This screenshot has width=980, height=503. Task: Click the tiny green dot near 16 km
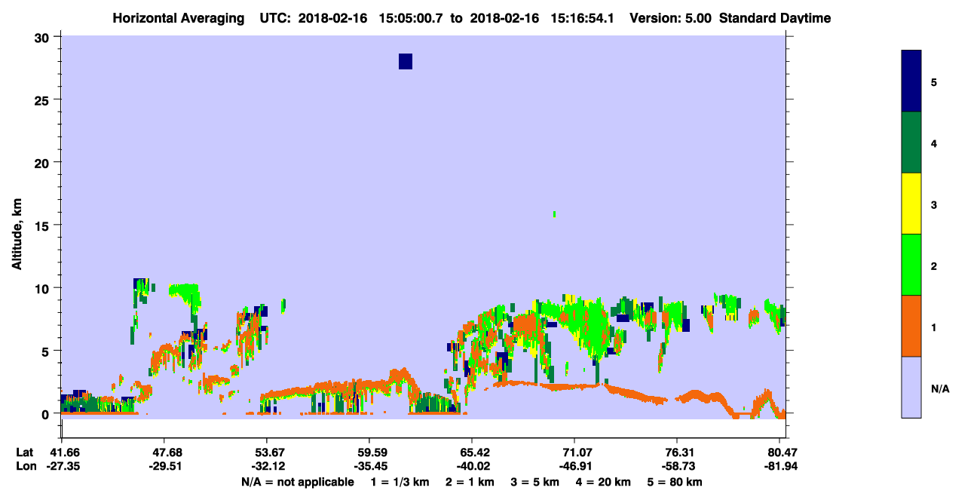(554, 214)
